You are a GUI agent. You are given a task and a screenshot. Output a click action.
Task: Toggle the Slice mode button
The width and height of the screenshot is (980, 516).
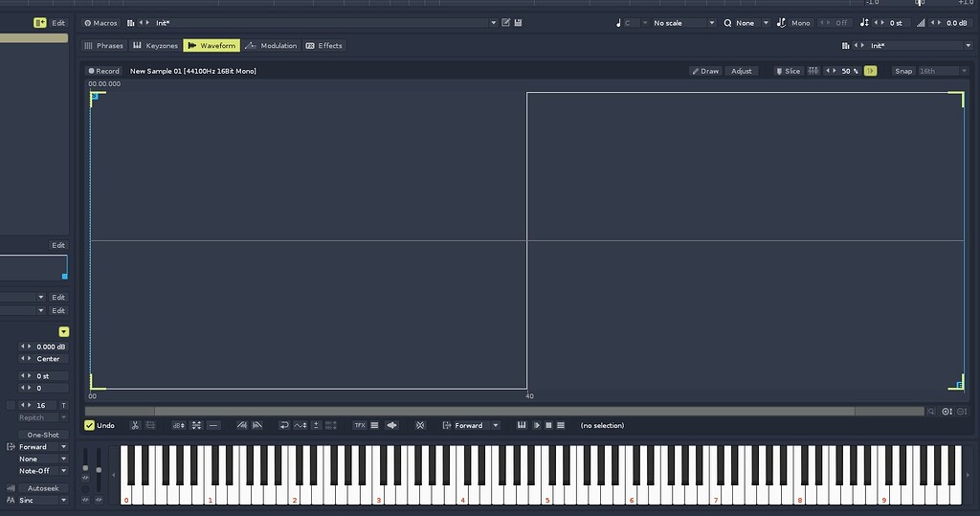click(x=789, y=71)
